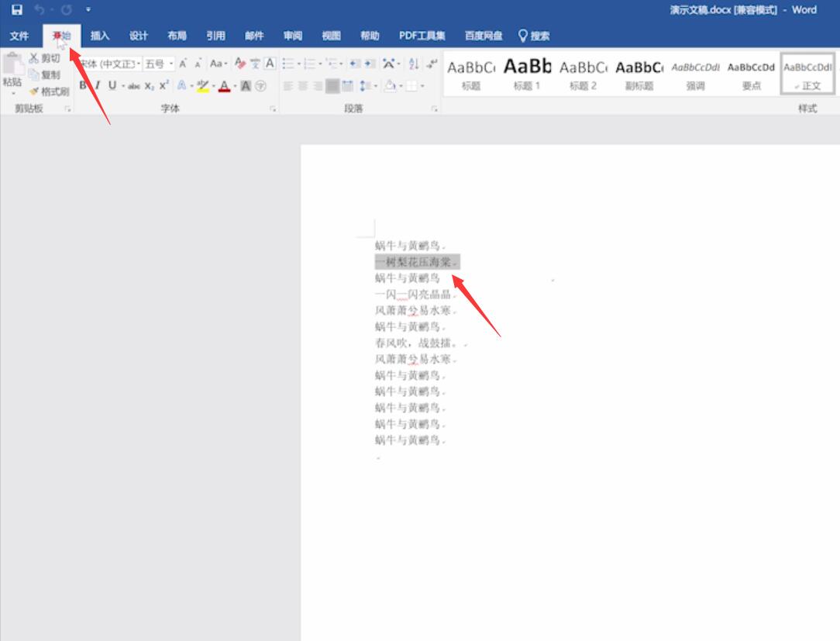The image size is (840, 641).
Task: Click the Cut (剪切) scissors button
Action: (44, 58)
